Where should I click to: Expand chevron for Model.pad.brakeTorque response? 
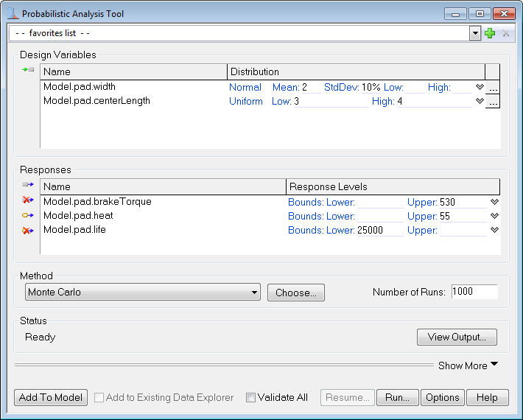point(494,202)
